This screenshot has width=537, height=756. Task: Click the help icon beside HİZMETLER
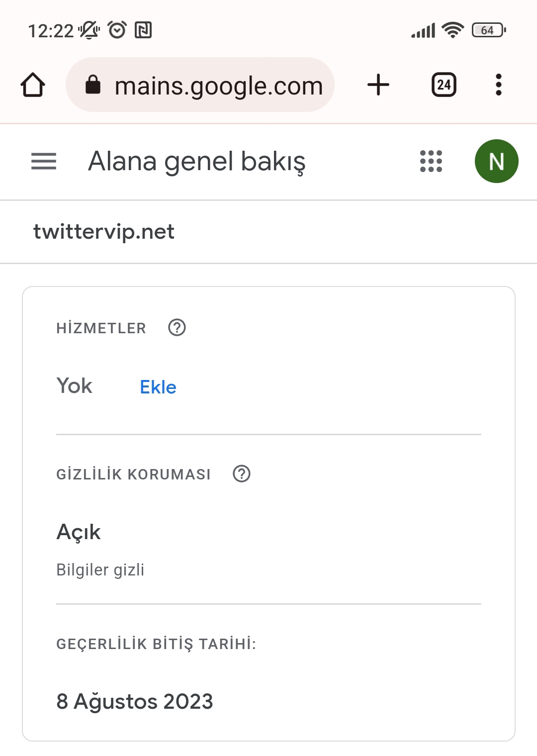coord(177,328)
